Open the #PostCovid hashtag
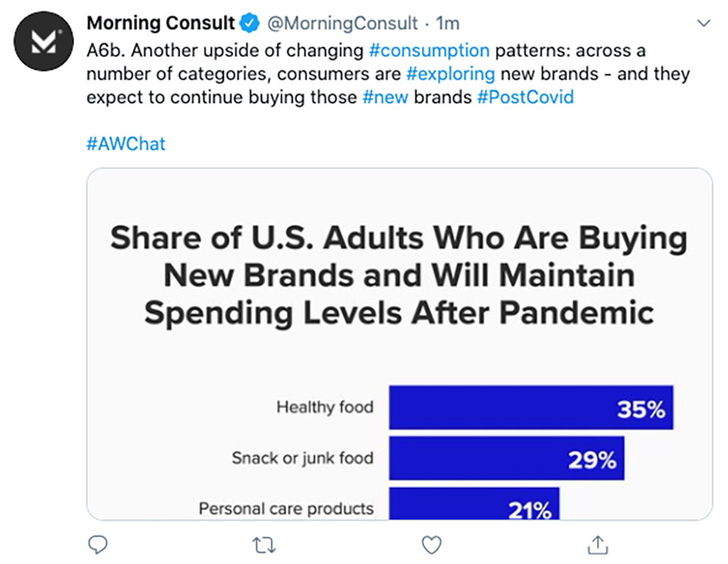This screenshot has height=564, width=728. (525, 98)
